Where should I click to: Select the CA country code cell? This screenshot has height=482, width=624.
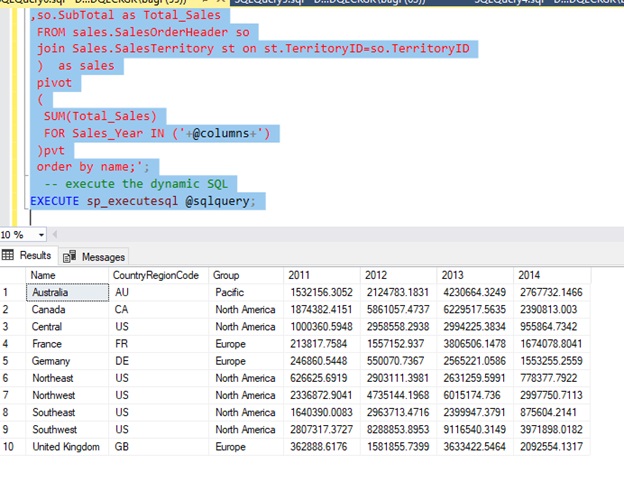pyautogui.click(x=158, y=310)
